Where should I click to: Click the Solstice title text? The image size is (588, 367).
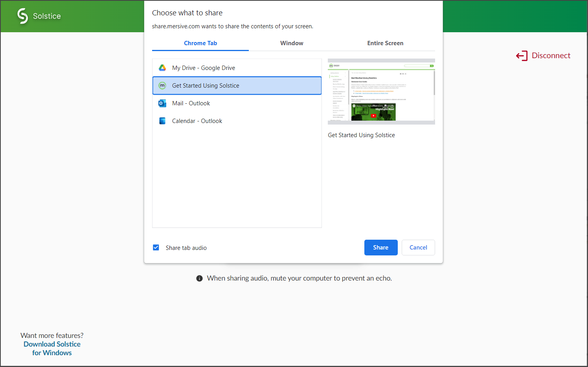[x=47, y=16]
